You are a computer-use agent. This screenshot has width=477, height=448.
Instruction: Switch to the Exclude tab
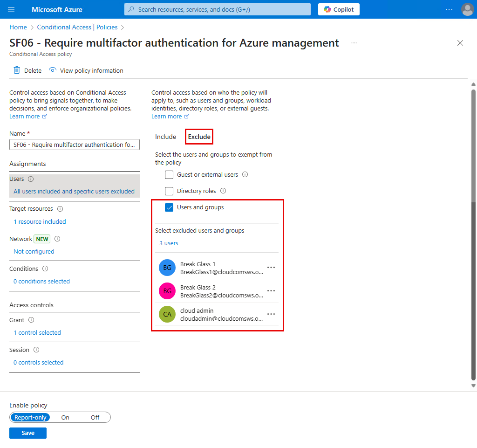pos(199,137)
